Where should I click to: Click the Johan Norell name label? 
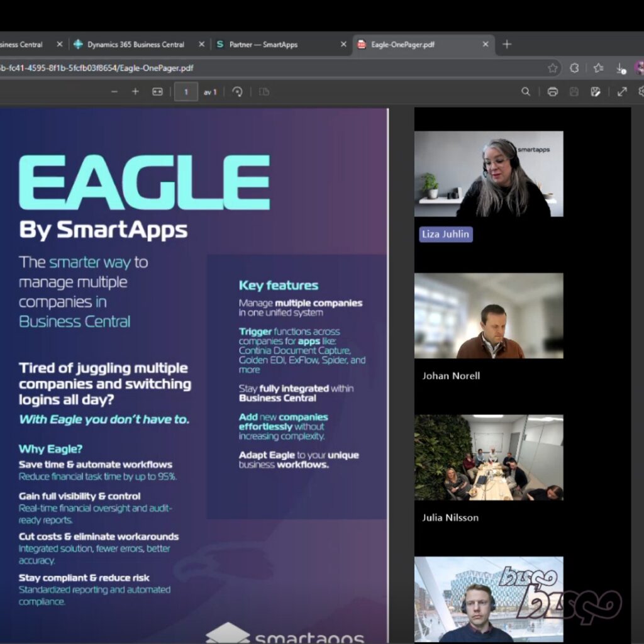451,376
